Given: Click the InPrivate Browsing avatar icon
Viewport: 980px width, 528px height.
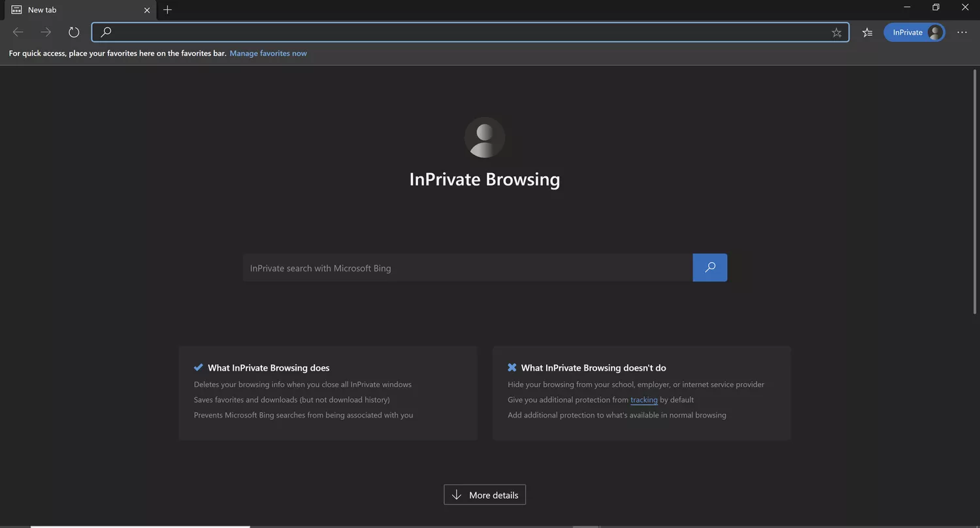Looking at the screenshot, I should click(x=485, y=137).
